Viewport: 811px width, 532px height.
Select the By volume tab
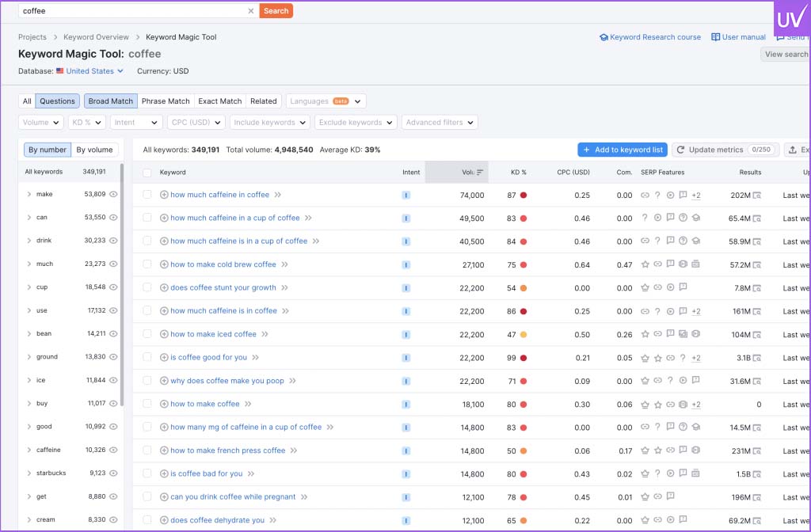(x=94, y=150)
